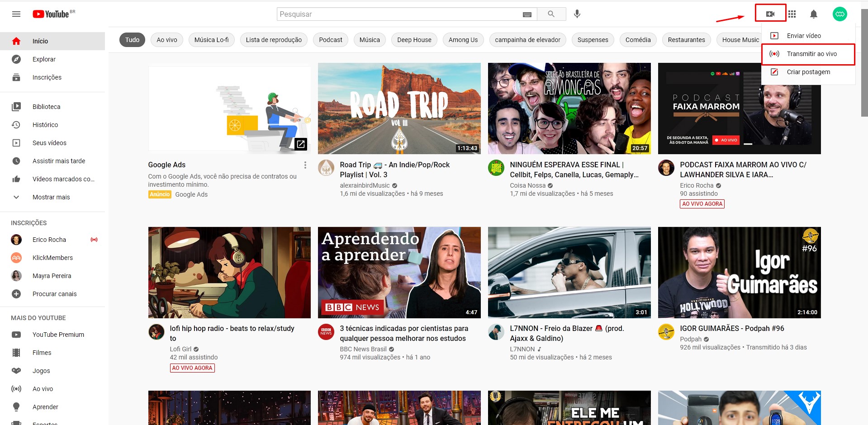Open the lofi hip hop radio thumbnail
Viewport: 868px width, 425px height.
click(x=229, y=273)
